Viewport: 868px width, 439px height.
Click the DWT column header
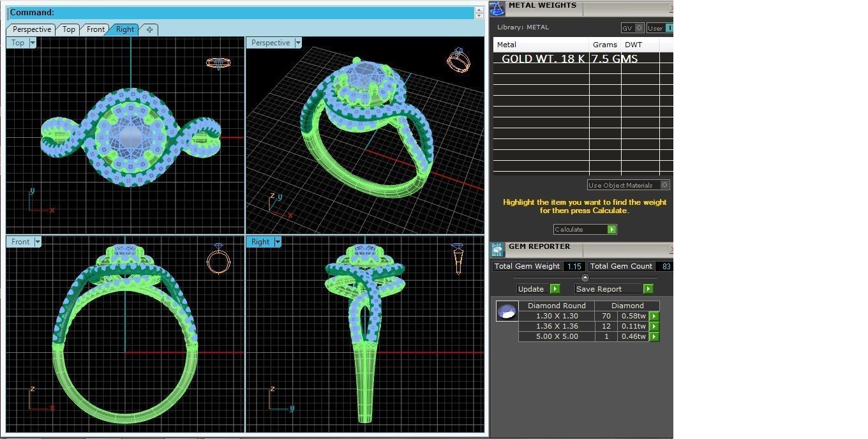coord(640,45)
